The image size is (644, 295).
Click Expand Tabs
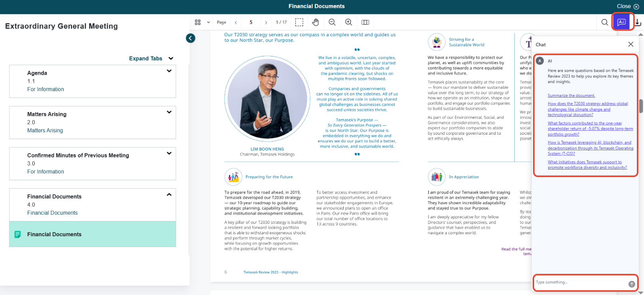(146, 58)
